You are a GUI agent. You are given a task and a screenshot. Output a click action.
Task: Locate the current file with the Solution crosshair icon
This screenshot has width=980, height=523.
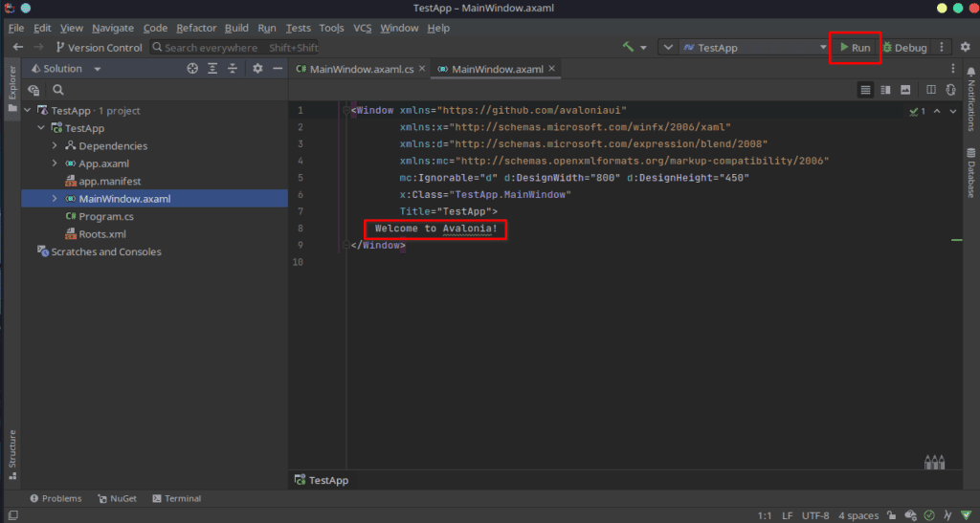(x=192, y=69)
